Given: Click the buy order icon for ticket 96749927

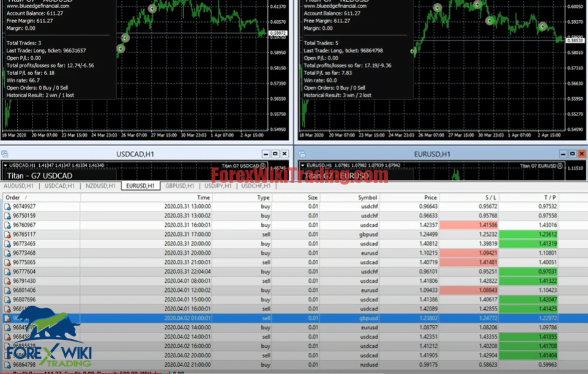Looking at the screenshot, I should (7, 207).
